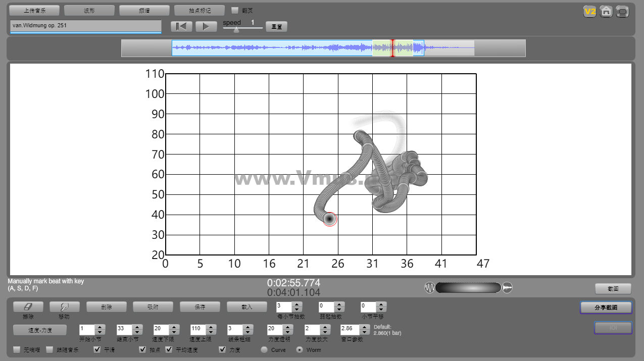Enable the 无嘀嗒 checkbox
644x361 pixels.
[x=17, y=349]
